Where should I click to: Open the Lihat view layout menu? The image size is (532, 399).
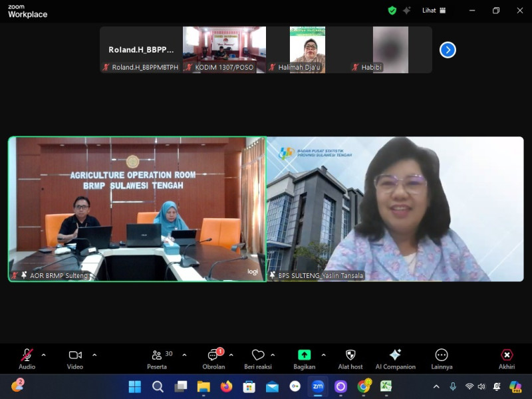pyautogui.click(x=434, y=11)
